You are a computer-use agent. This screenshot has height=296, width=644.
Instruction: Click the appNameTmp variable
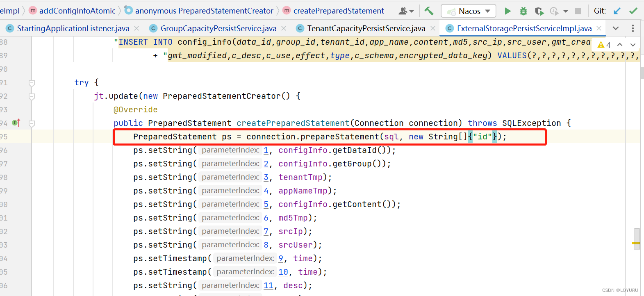click(x=303, y=191)
